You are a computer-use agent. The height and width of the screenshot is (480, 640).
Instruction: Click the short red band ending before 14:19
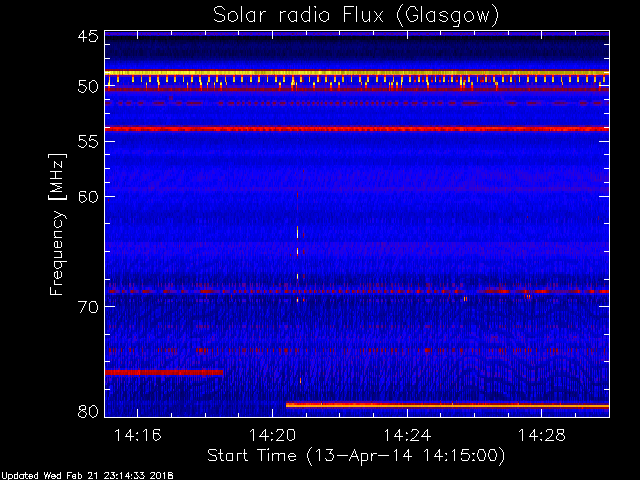164,372
